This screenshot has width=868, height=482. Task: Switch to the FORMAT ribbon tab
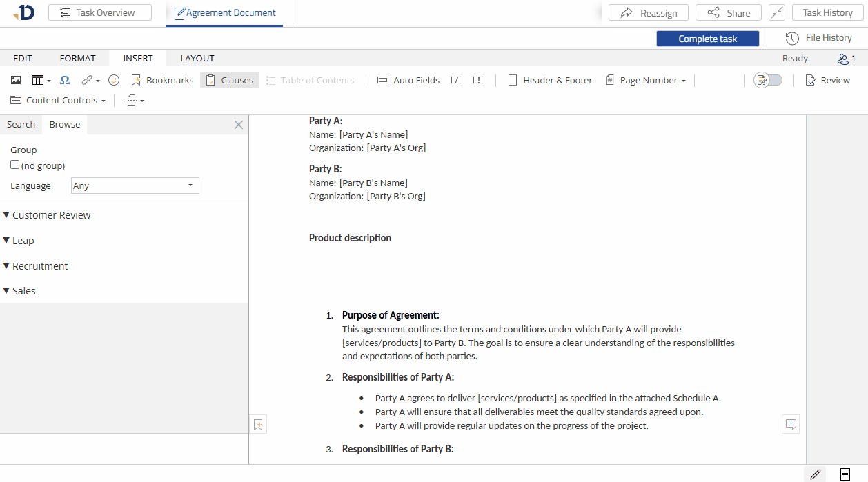[77, 58]
